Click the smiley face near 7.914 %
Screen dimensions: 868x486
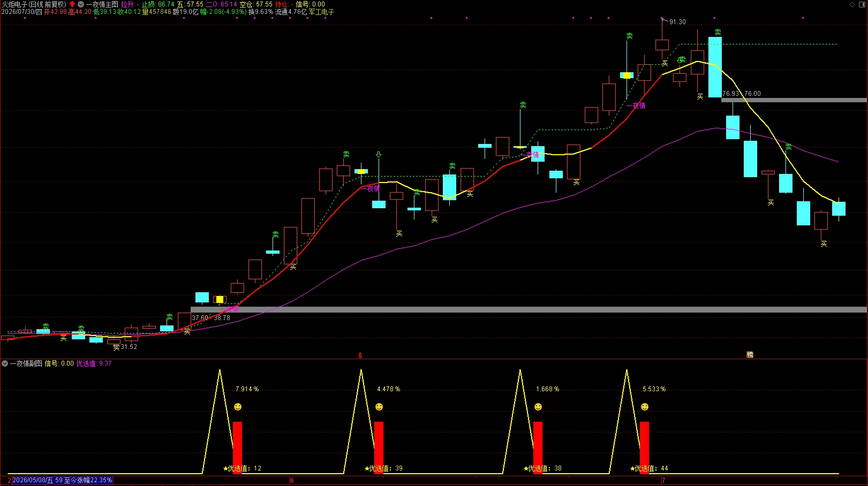click(238, 407)
